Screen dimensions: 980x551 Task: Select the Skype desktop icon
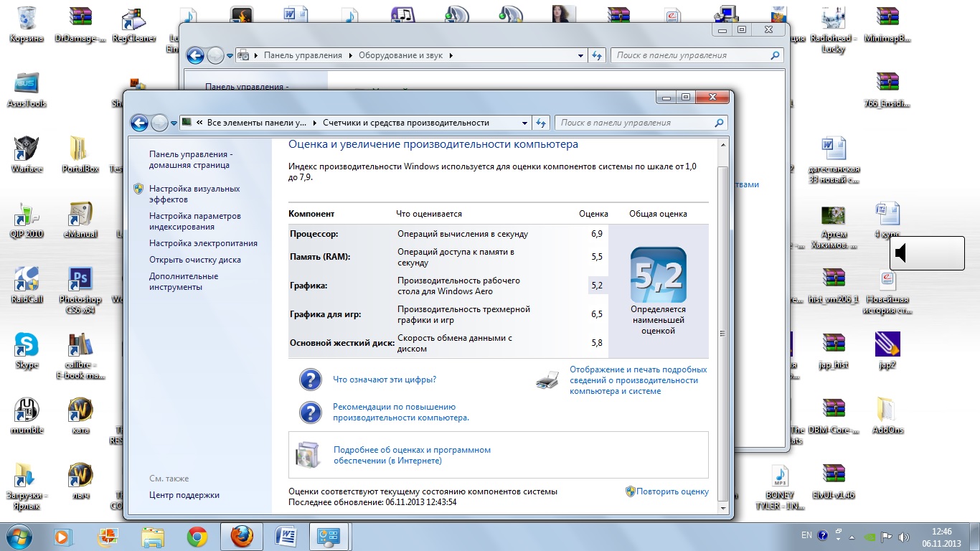tap(27, 351)
